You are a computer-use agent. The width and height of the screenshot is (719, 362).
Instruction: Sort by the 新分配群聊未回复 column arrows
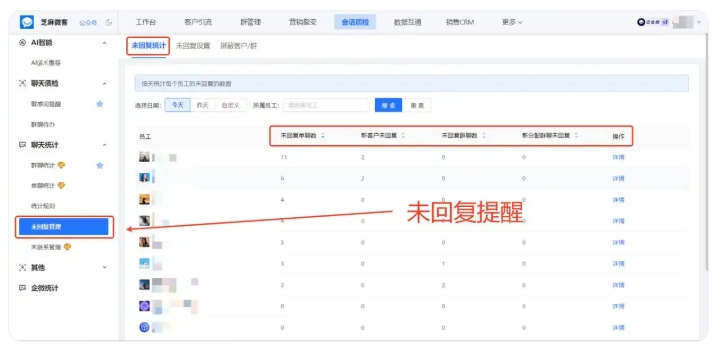pos(576,135)
